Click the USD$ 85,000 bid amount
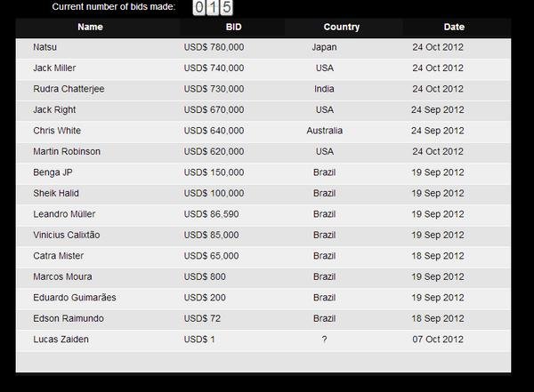Screen dimensions: 534x392 211,235
